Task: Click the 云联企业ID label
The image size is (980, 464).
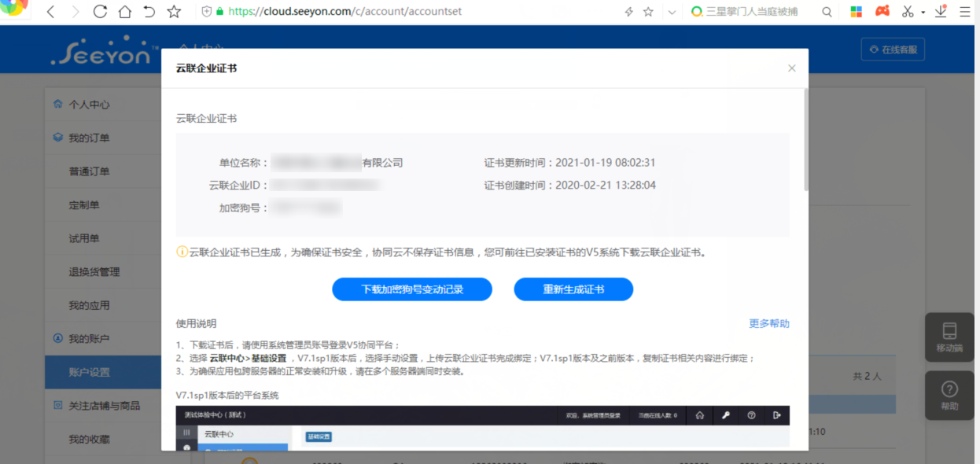Action: click(x=239, y=186)
